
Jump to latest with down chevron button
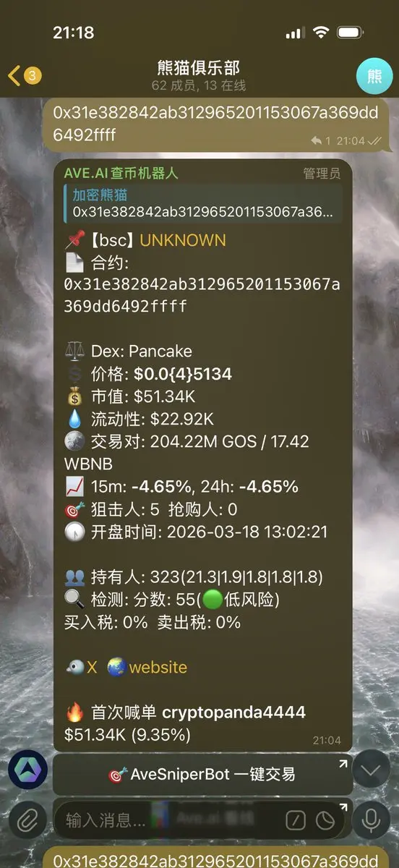coord(372,771)
